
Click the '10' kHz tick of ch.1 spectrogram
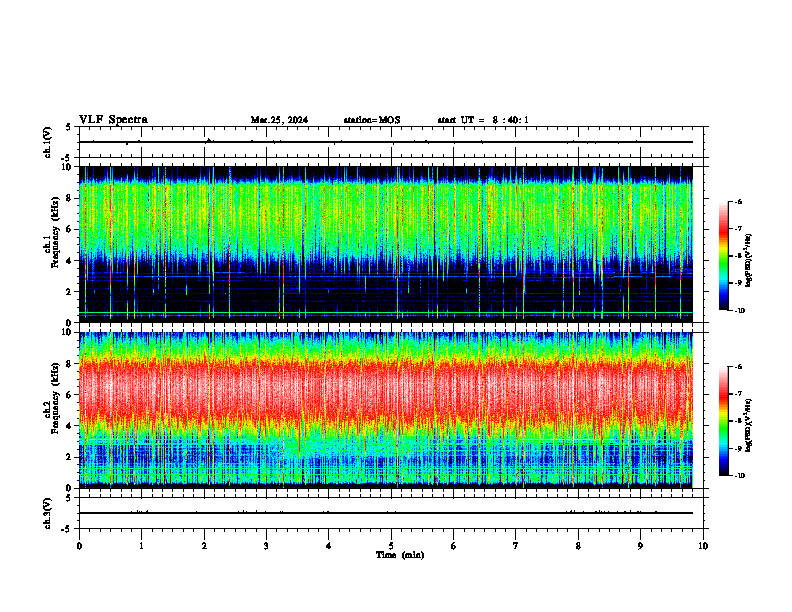[69, 167]
